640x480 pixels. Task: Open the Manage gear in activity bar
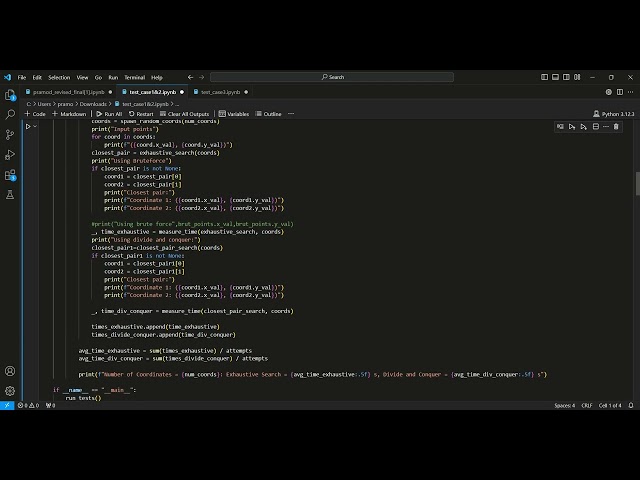click(10, 391)
